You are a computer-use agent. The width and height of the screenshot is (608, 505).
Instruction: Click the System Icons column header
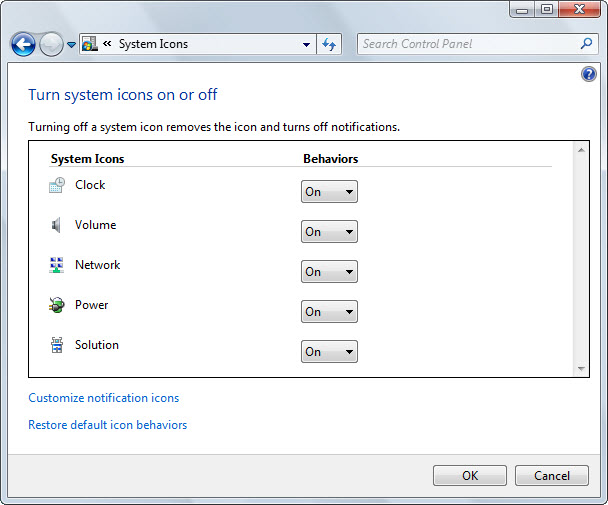pos(87,159)
